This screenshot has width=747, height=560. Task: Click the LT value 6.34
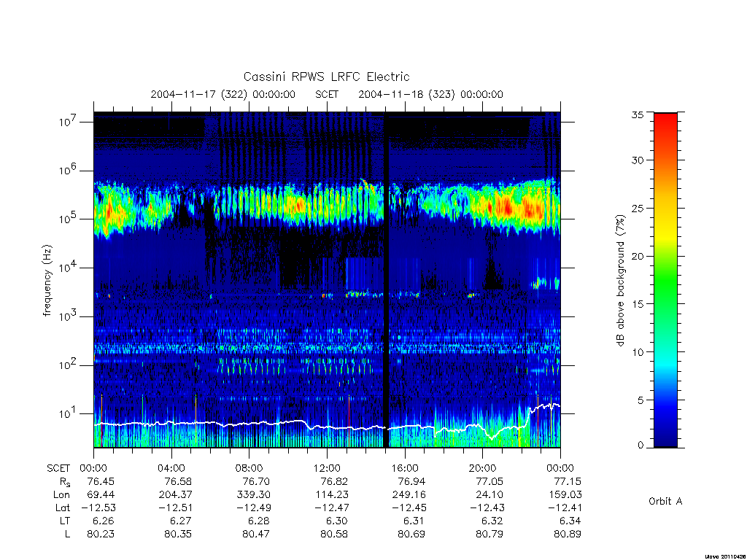click(570, 521)
